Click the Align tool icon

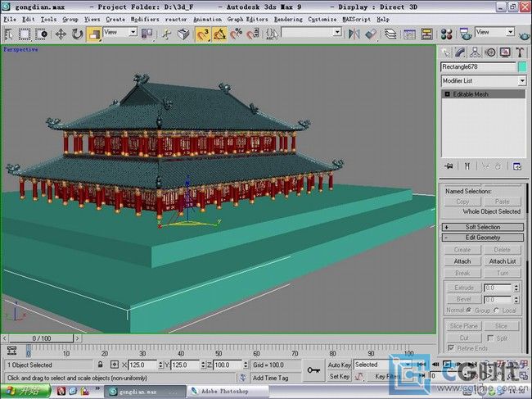click(371, 34)
